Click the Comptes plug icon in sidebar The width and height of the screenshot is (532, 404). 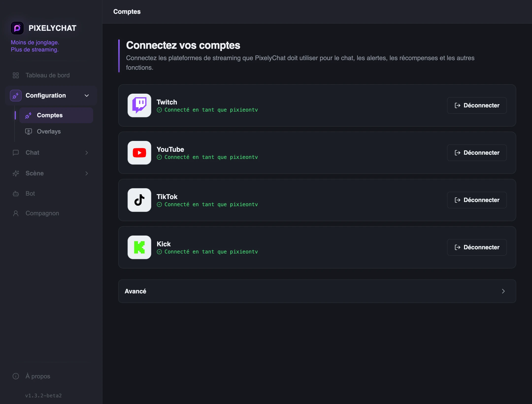click(x=28, y=115)
